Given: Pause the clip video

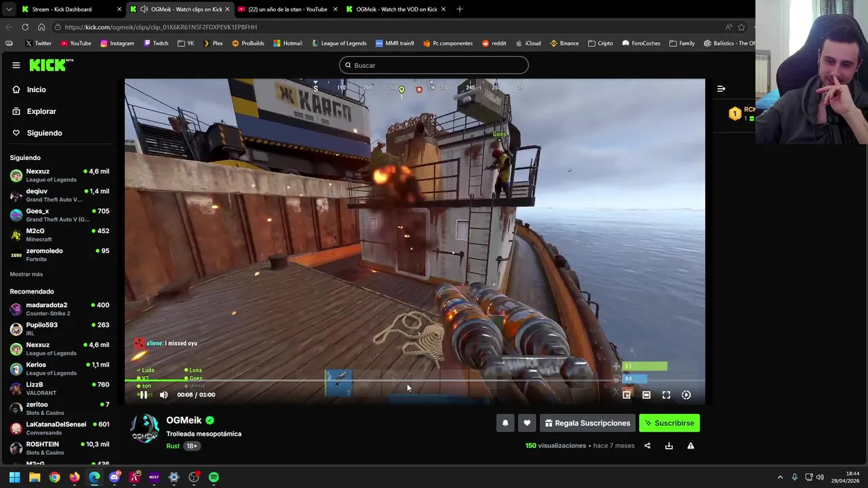Looking at the screenshot, I should pos(143,394).
